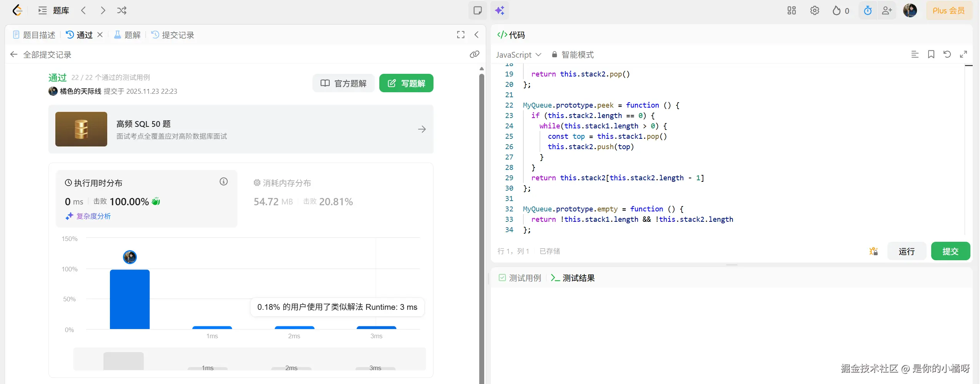
Task: Click the 提交 submit button
Action: tap(952, 251)
